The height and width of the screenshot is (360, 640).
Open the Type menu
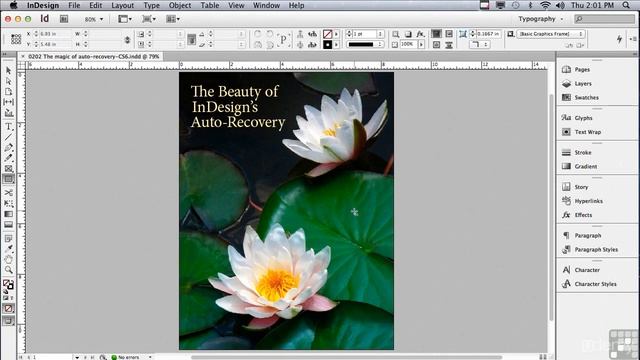pos(151,5)
